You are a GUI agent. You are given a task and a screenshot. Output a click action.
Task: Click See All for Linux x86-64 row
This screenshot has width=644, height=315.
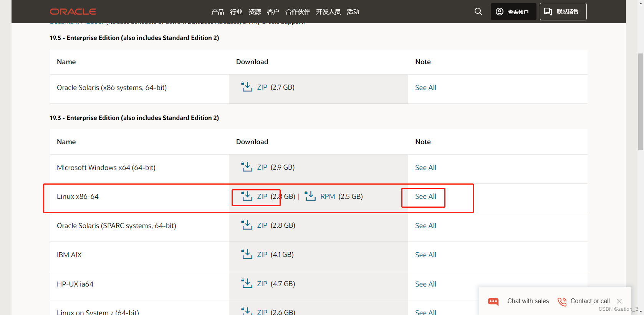coord(425,197)
